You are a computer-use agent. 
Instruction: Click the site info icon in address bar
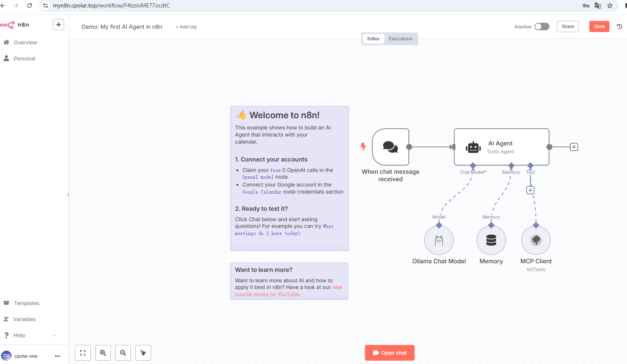point(46,6)
